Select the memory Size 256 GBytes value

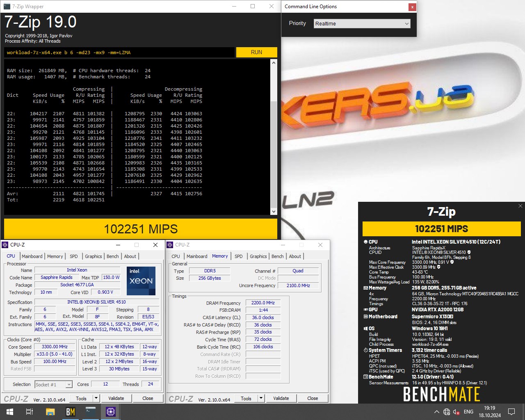click(210, 278)
